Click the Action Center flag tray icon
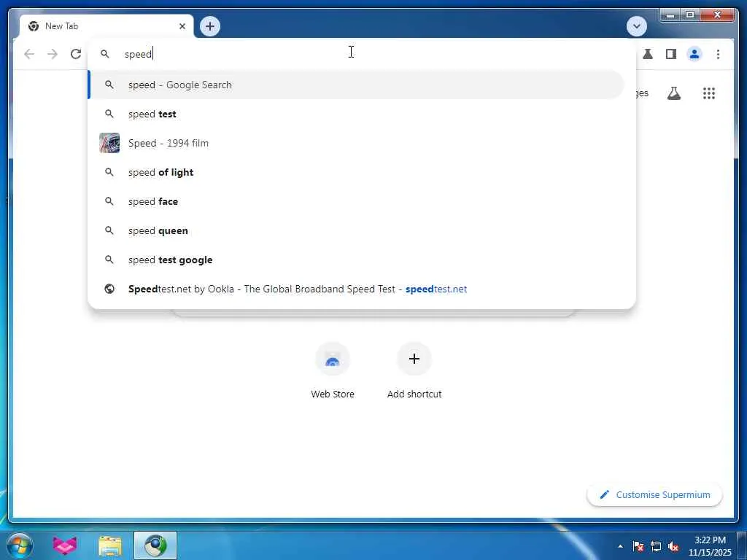747x560 pixels. [x=638, y=546]
